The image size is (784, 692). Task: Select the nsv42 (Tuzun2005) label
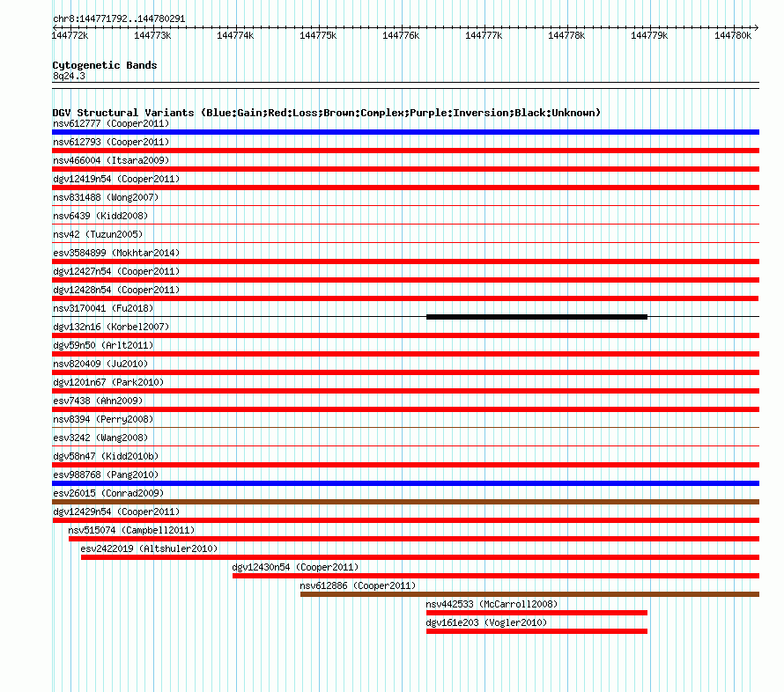98,234
